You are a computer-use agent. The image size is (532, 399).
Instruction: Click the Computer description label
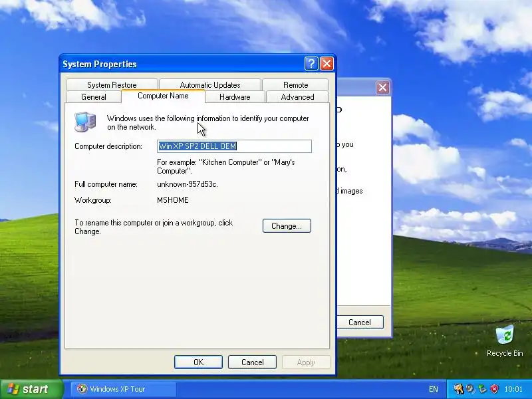[x=108, y=146]
